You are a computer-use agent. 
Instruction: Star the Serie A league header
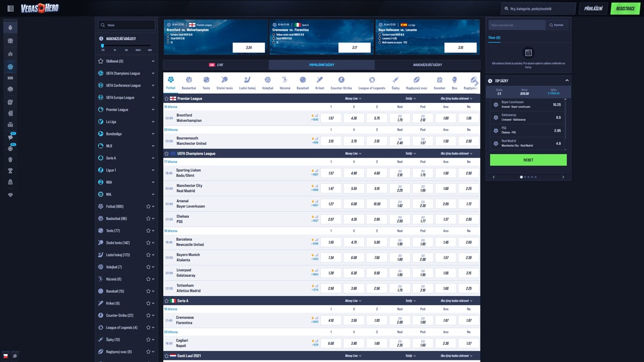pos(167,301)
